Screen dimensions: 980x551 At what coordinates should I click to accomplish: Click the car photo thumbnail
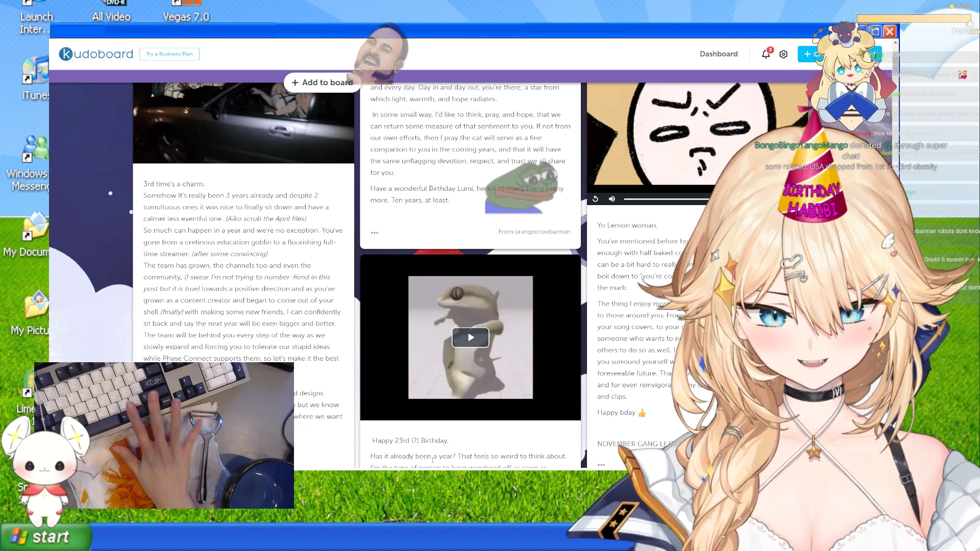pos(243,123)
